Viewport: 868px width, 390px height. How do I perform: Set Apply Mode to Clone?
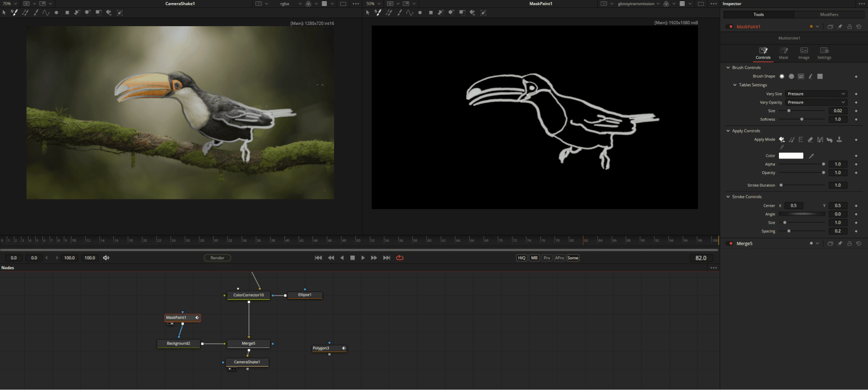[x=792, y=140]
